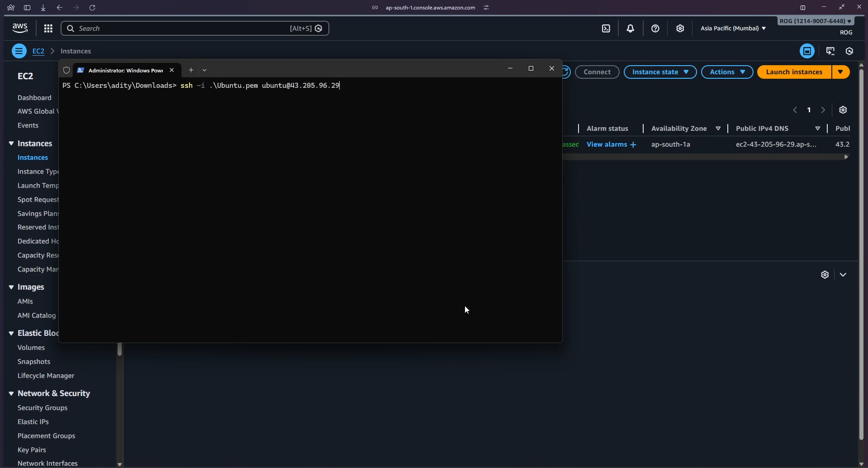Toggle sort on Availability Zone column
This screenshot has width=868, height=468.
point(718,128)
